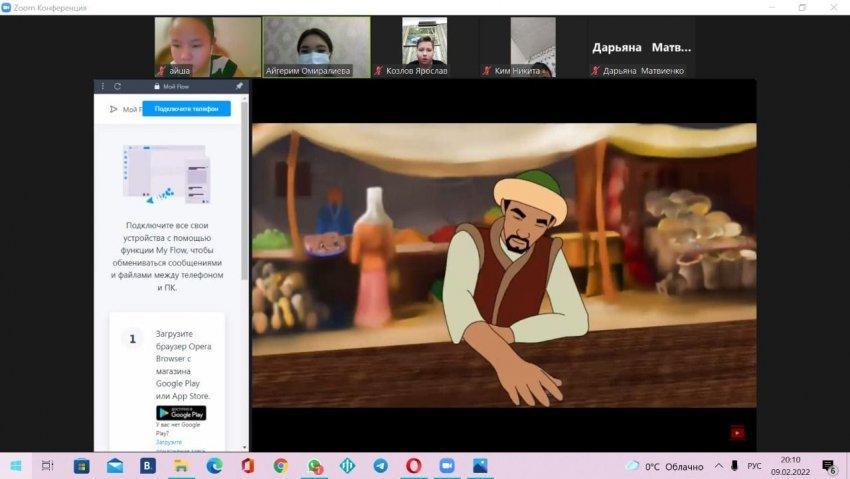Select Дарьяна Матвиенко's participant tile

(x=641, y=47)
